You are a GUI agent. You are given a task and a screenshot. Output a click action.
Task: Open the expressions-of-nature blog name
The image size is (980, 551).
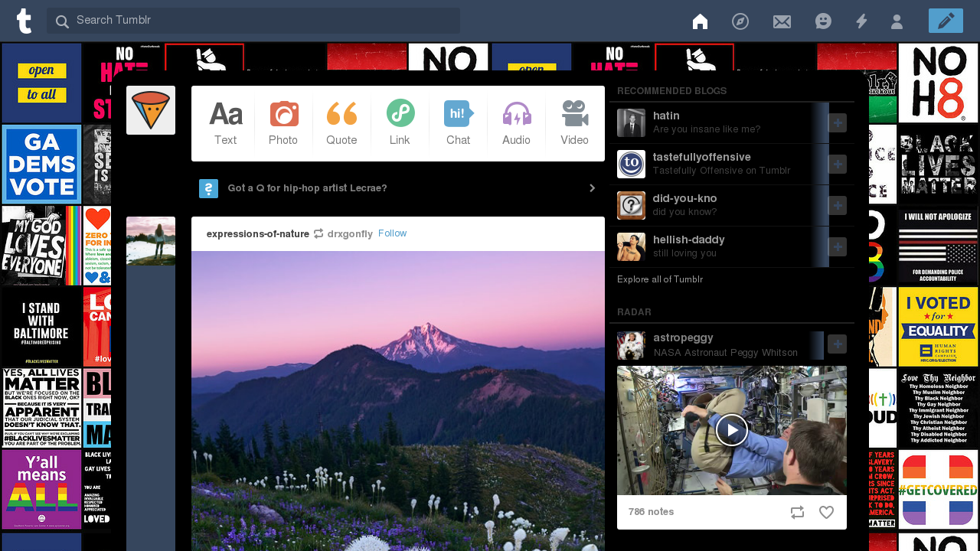tap(258, 234)
